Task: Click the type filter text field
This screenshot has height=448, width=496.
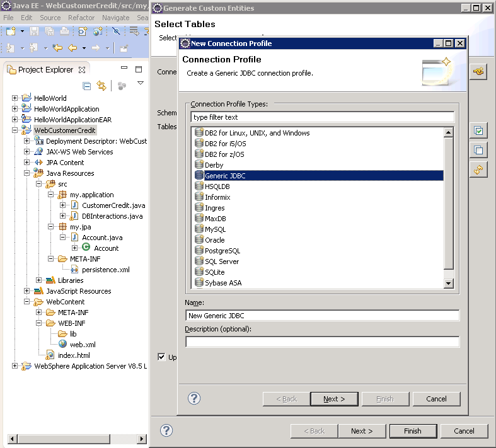Action: click(322, 117)
